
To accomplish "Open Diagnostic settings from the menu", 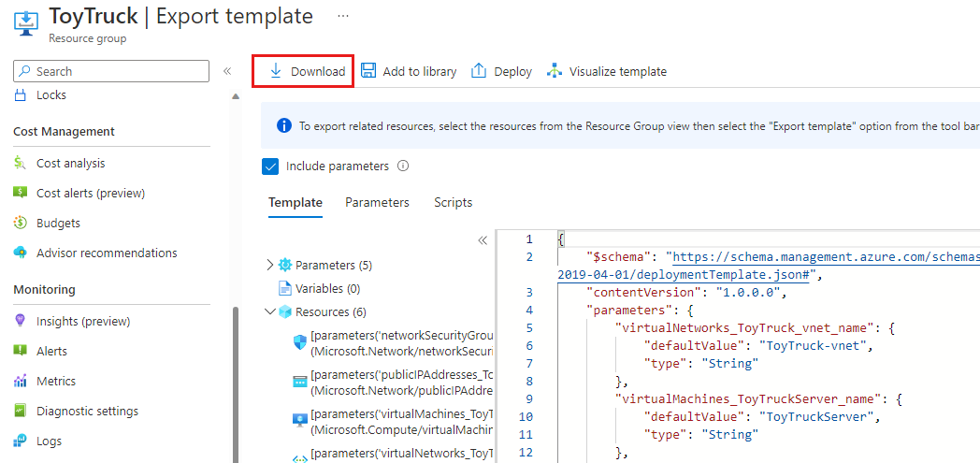I will pos(88,412).
